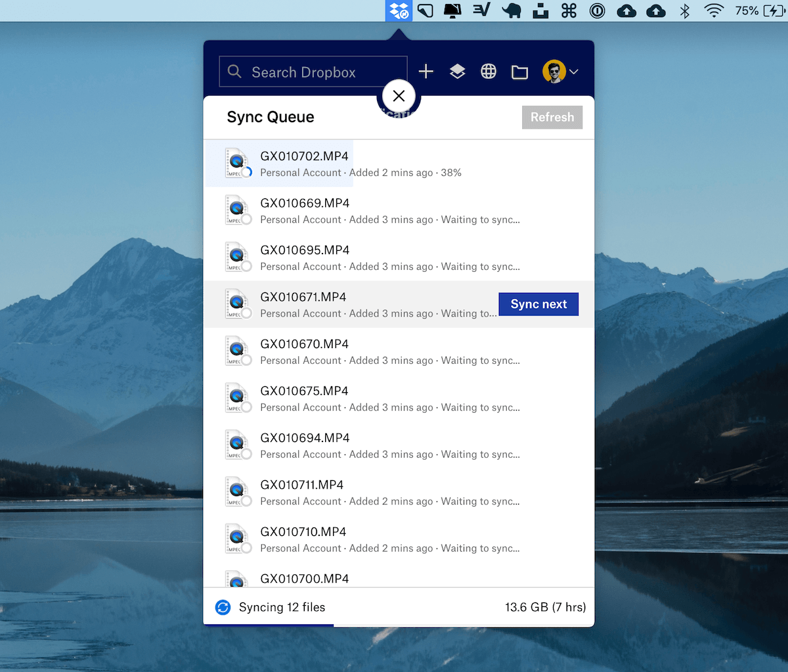
Task: Click the magnifier icon in the search bar
Action: (x=234, y=72)
